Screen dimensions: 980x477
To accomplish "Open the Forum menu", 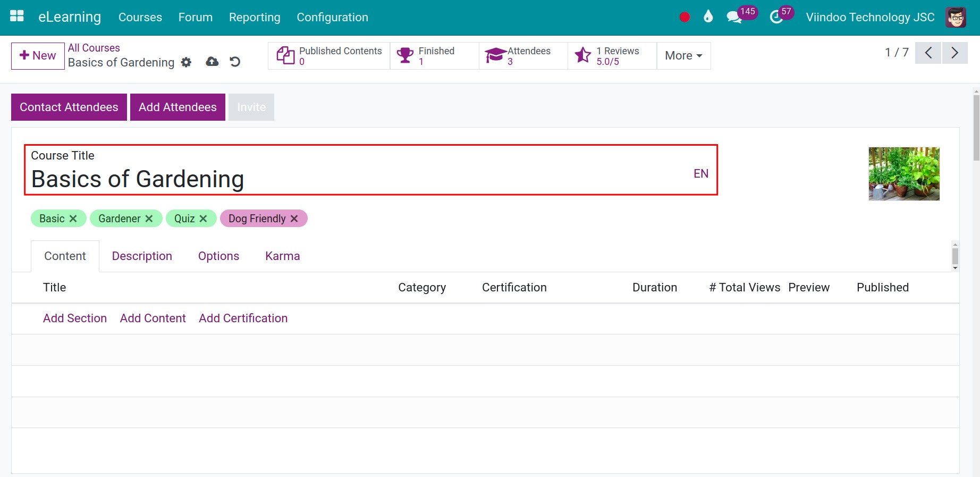I will (196, 18).
